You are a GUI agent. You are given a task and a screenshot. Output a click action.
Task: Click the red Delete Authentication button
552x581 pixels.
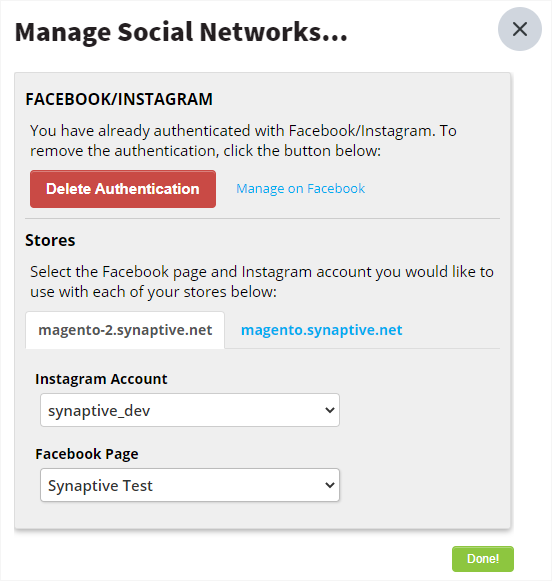pos(123,189)
